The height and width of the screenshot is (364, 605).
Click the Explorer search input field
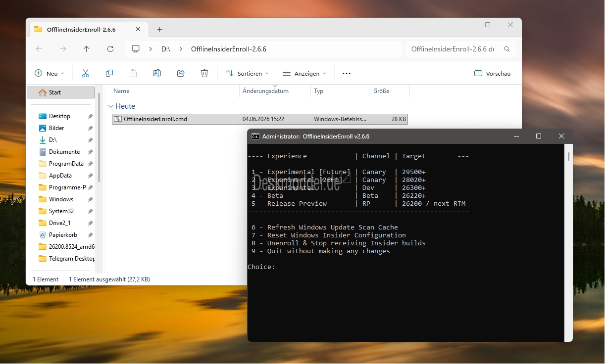coord(453,49)
